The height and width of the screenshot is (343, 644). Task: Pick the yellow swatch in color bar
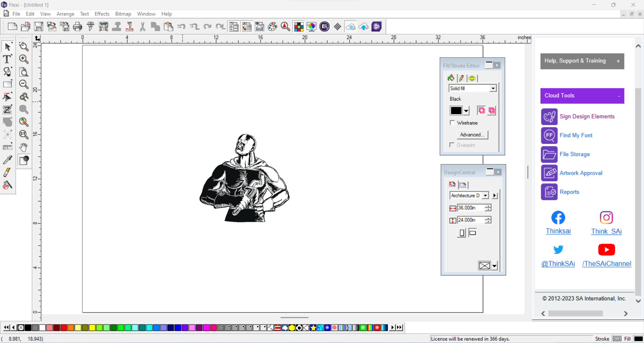coord(92,328)
